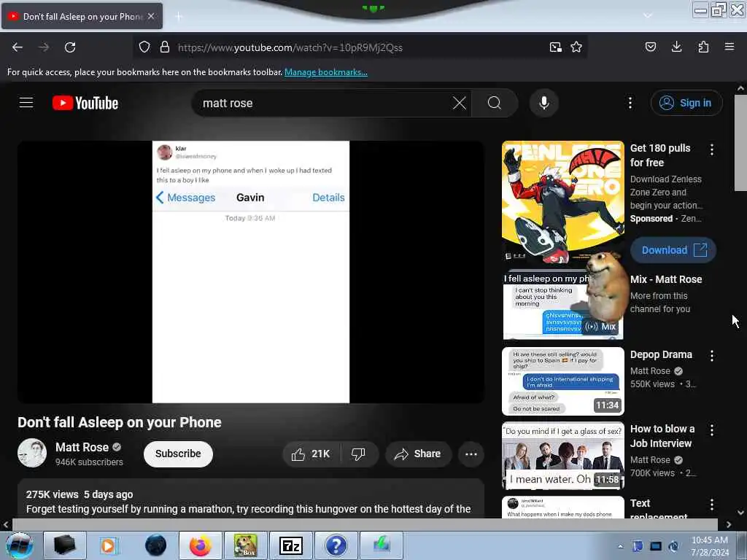Click the Sign in button
Viewport: 747px width, 560px height.
pos(686,103)
